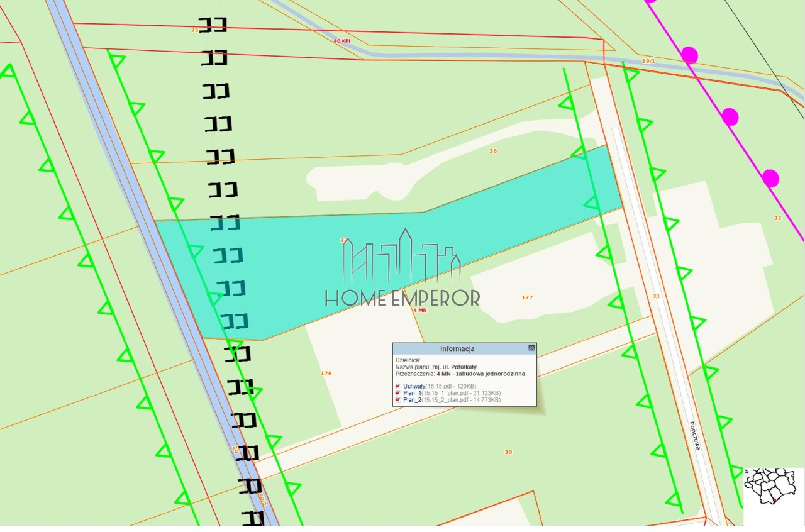
Task: Select parcel number 176 on the map
Action: [326, 374]
